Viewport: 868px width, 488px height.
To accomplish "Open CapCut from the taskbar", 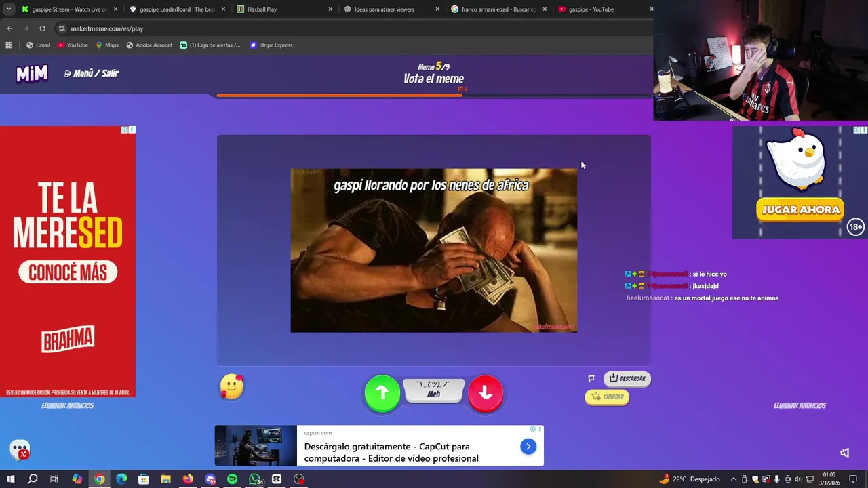I will [x=277, y=479].
